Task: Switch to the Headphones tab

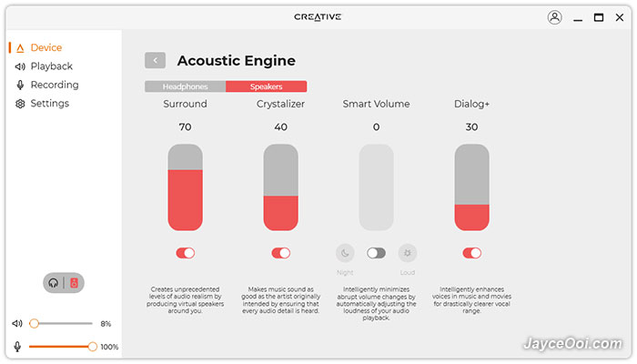Action: click(186, 86)
